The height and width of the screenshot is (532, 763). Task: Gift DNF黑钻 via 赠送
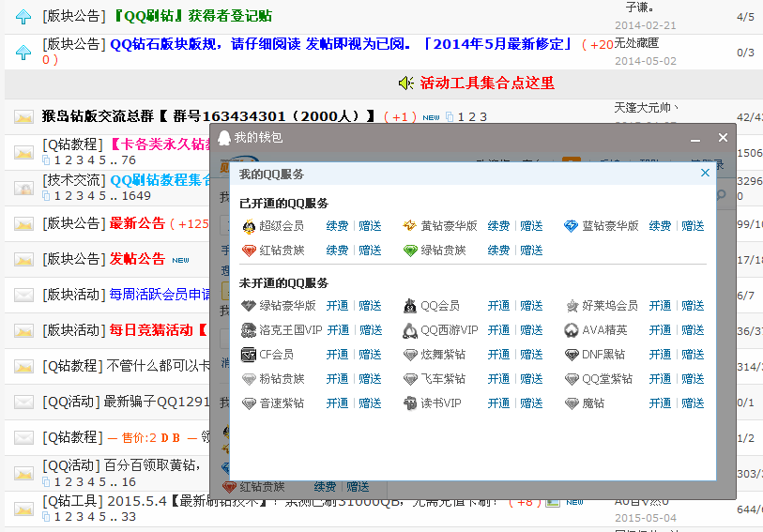(x=693, y=355)
